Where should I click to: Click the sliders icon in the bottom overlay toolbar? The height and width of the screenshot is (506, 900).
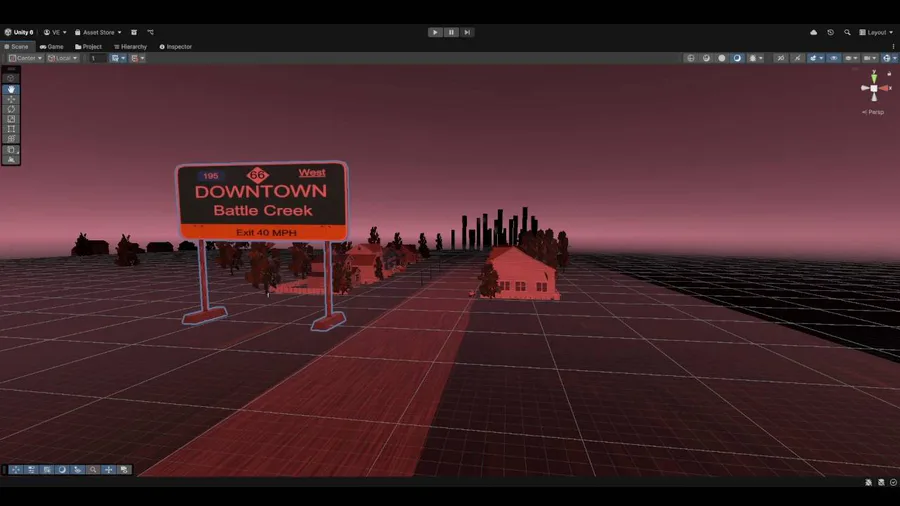tap(31, 469)
